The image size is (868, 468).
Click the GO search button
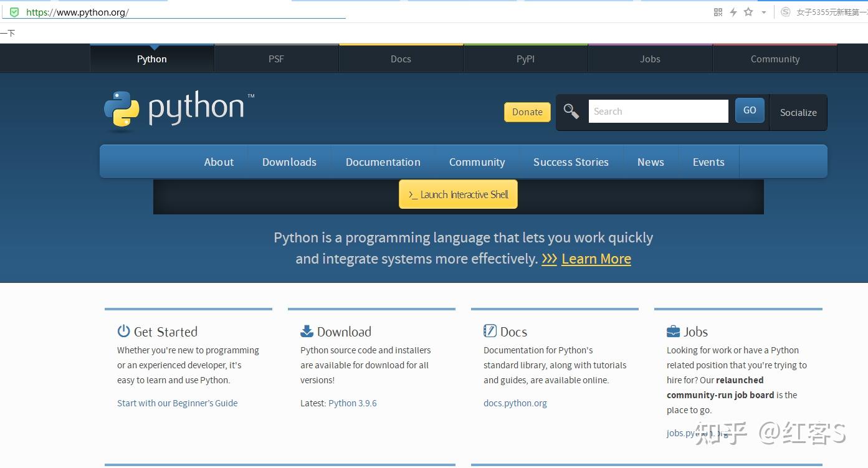click(750, 110)
